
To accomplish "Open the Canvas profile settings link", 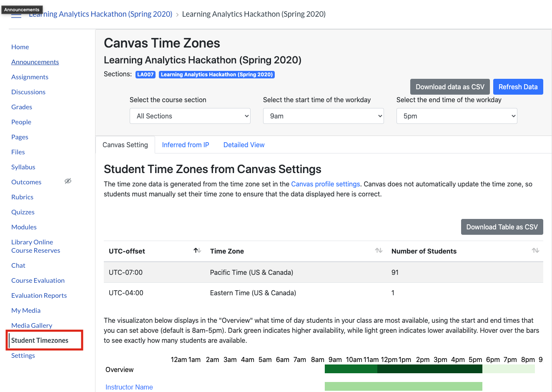I will [326, 184].
